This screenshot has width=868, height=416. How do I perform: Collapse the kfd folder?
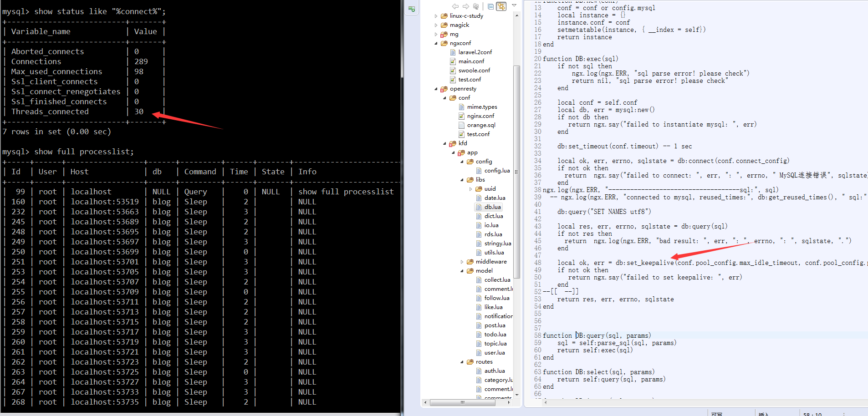[x=445, y=143]
